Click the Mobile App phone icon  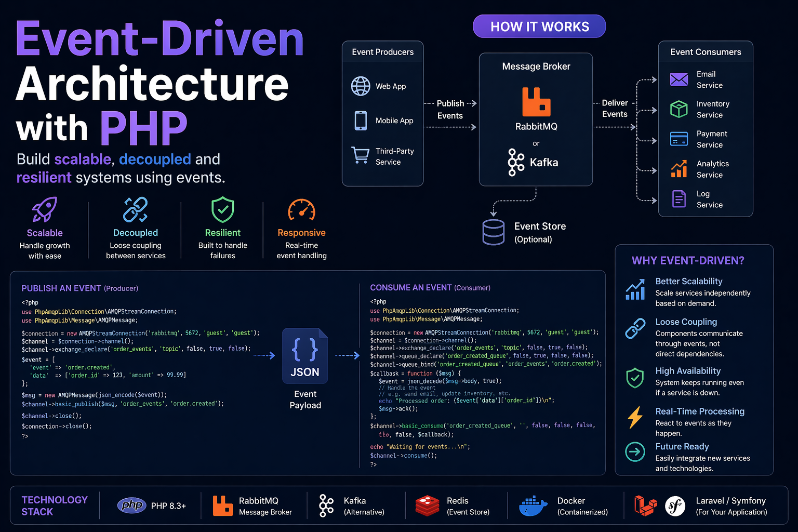(361, 121)
